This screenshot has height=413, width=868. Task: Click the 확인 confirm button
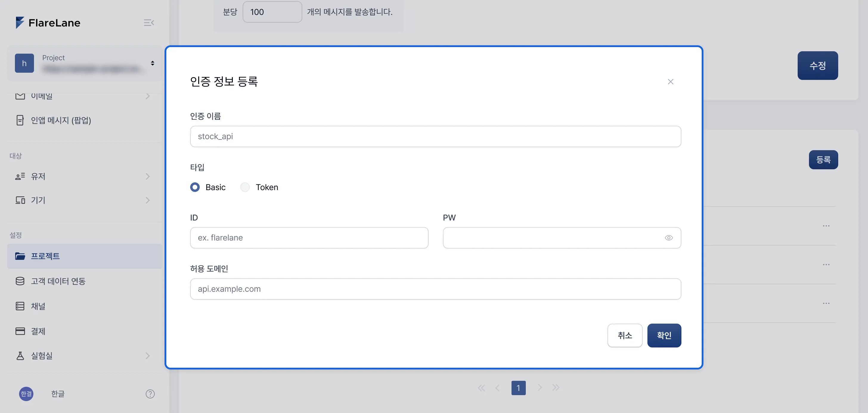[664, 336]
